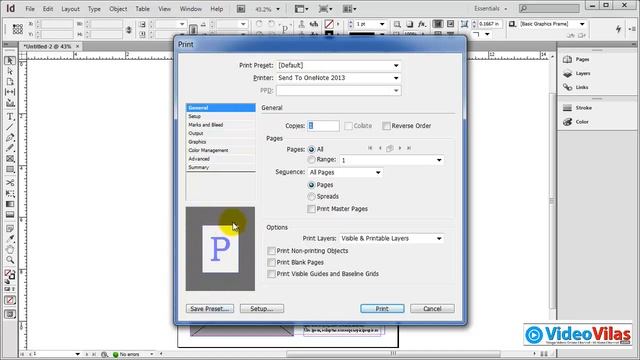
Task: Choose the Spreads radio option
Action: click(311, 197)
